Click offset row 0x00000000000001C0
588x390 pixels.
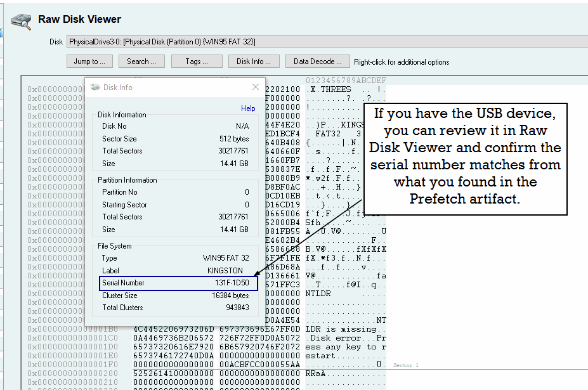click(72, 338)
